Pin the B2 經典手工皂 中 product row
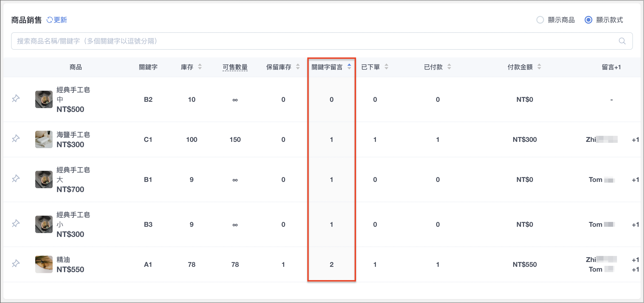 click(16, 98)
